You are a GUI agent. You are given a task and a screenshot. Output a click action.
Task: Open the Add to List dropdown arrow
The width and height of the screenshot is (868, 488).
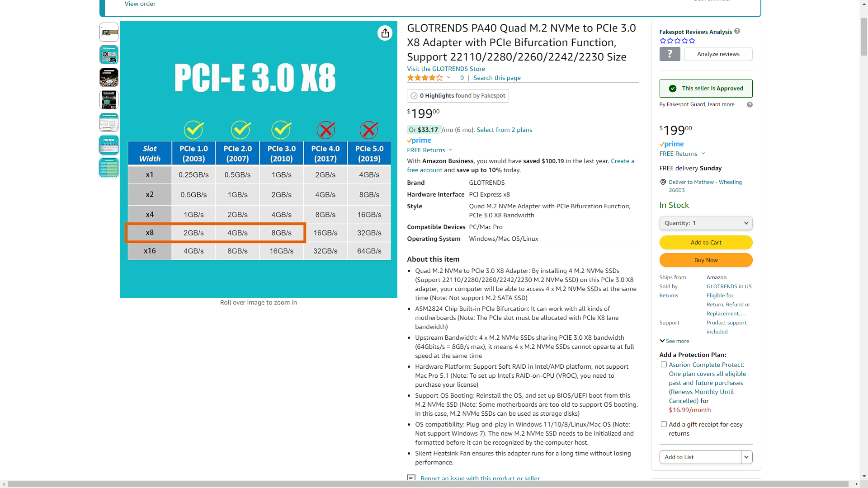tap(746, 457)
